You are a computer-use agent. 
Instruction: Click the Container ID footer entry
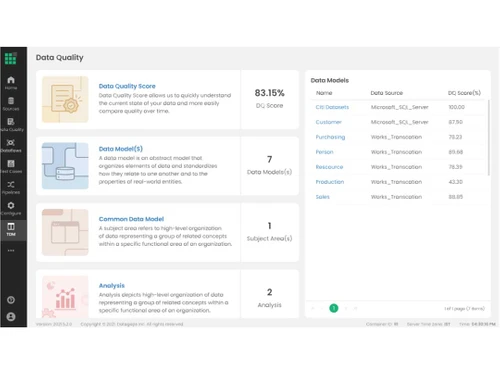click(382, 324)
